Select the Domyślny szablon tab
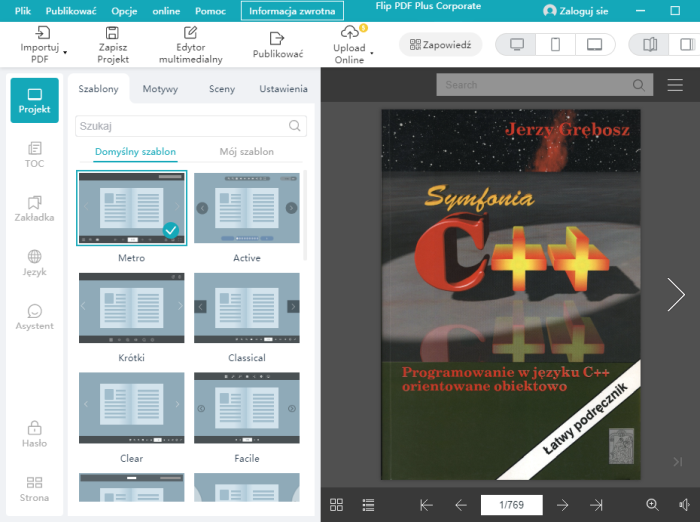700x522 pixels. [135, 152]
